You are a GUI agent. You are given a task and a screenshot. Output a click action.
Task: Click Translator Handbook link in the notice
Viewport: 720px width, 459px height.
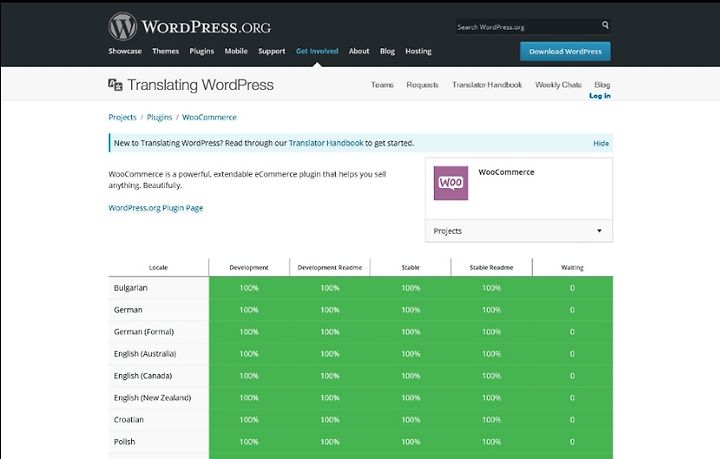(326, 143)
